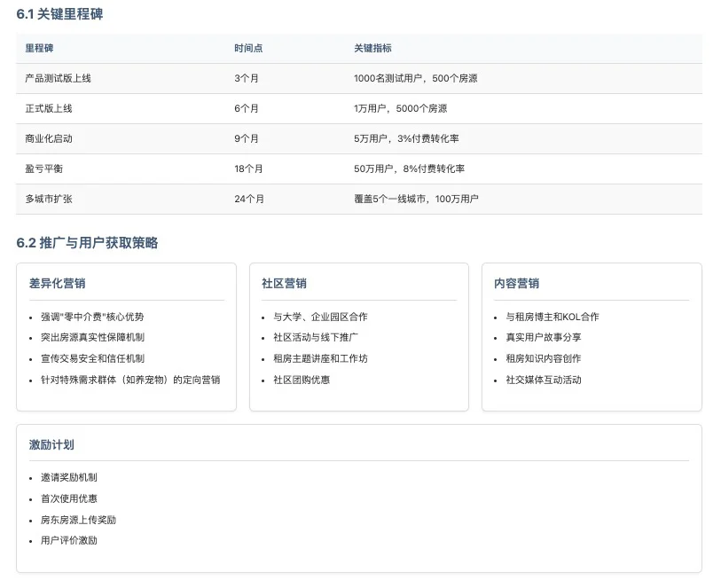The height and width of the screenshot is (588, 721).
Task: Click the 社区营销 card title
Action: pos(284,283)
